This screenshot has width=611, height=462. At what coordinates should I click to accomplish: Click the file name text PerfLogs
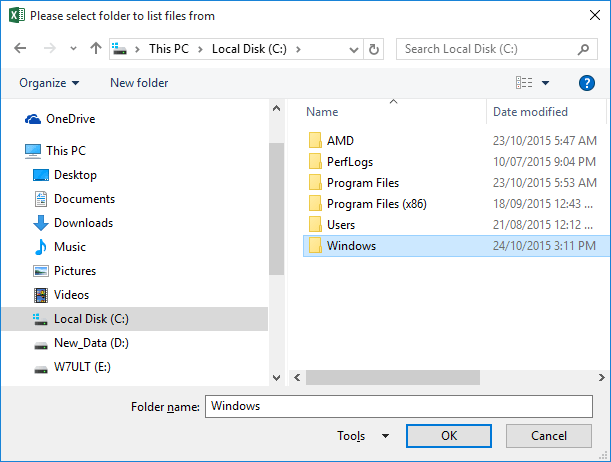coord(350,162)
